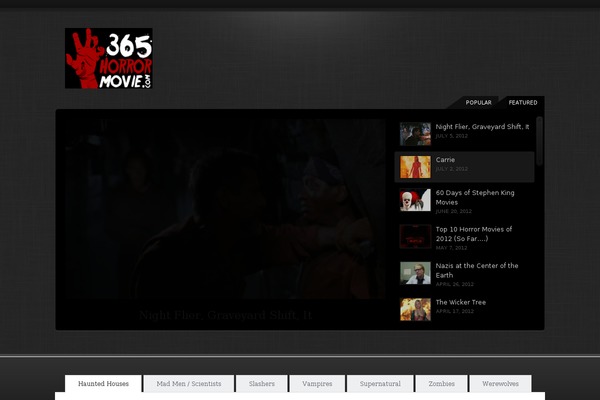Click the Top 10 Horror Movies thumbnail
The image size is (600, 400).
(415, 237)
